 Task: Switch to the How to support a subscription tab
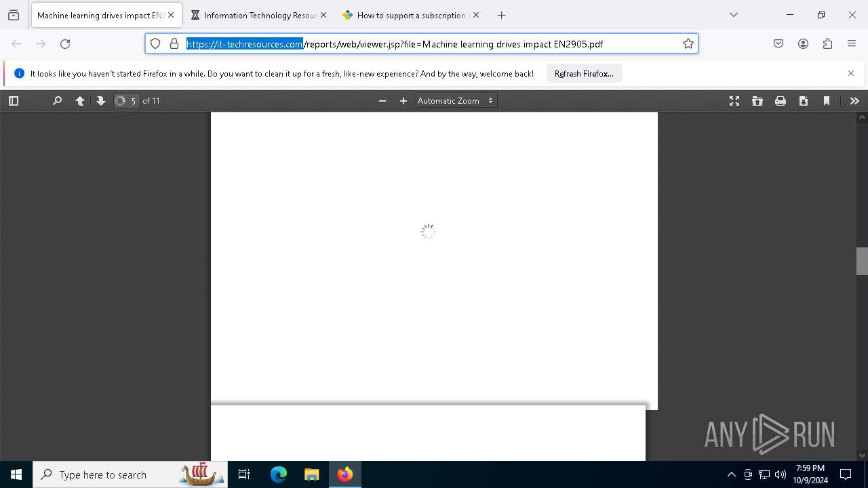tap(412, 15)
